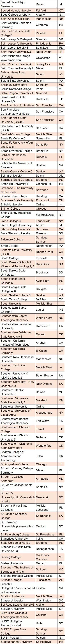Select the Salem State University cell

[x=17, y=81]
